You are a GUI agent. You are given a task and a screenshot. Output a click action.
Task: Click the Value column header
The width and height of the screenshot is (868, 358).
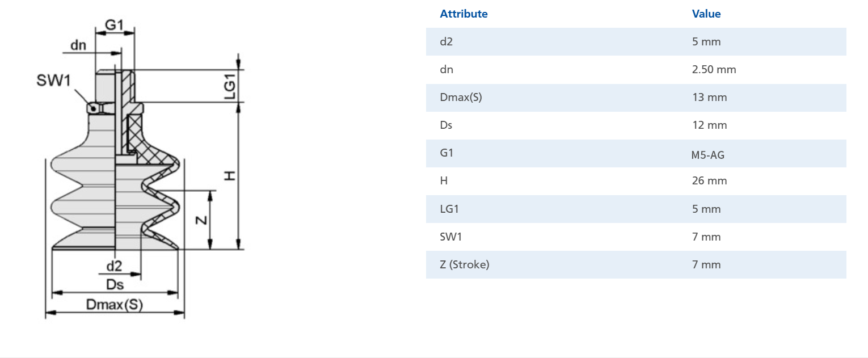point(706,14)
